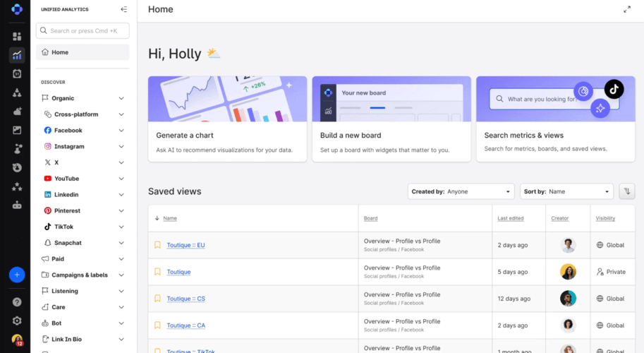Expand the X platform chevron
The image size is (644, 353).
click(x=121, y=162)
